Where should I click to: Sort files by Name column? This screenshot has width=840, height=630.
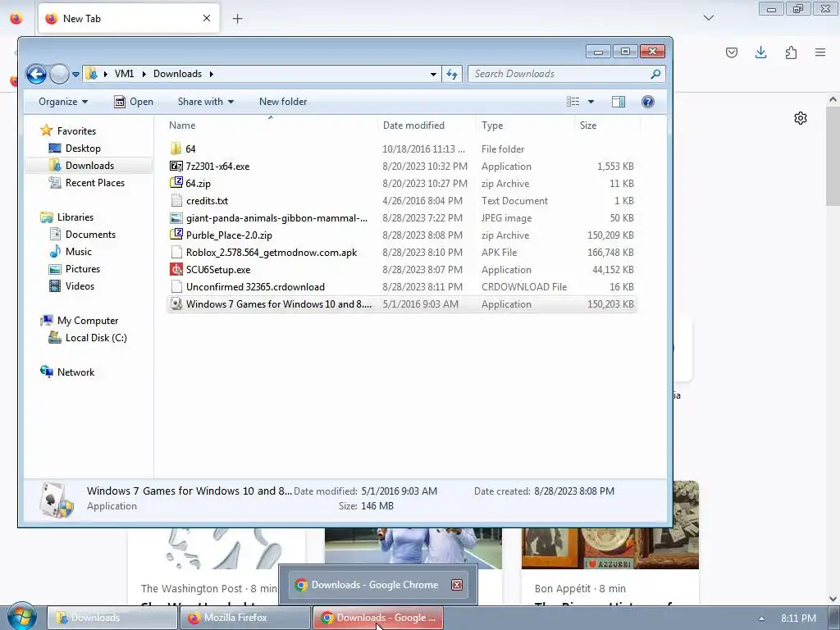click(x=270, y=126)
